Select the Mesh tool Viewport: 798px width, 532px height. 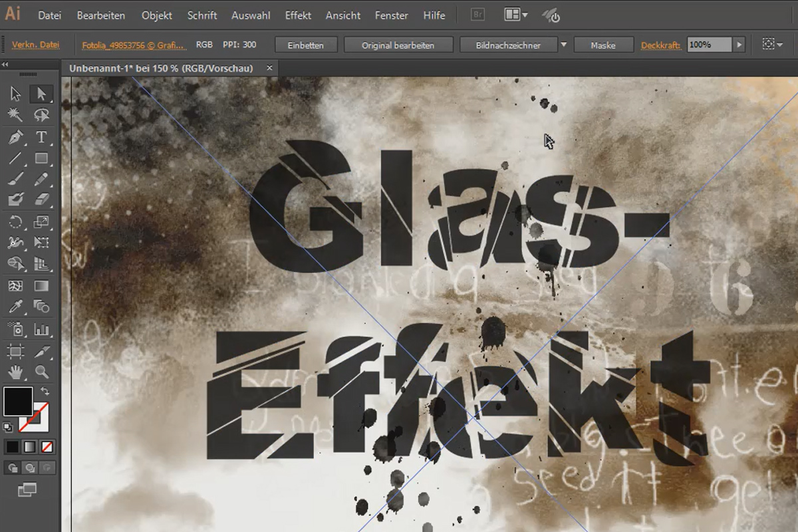[16, 286]
